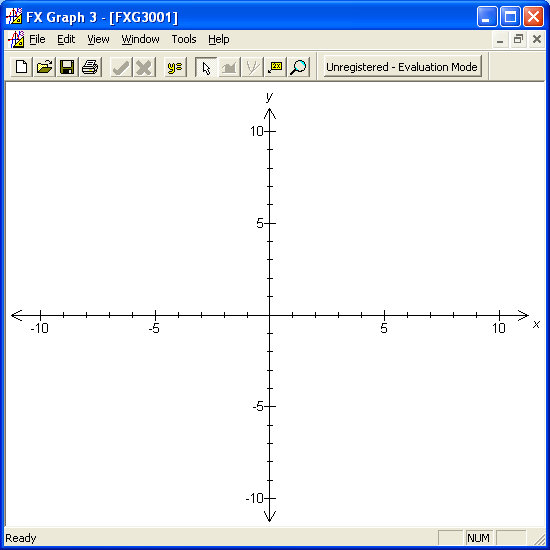
Task: Click Unregistered - Evaluation Mode button
Action: coord(402,67)
